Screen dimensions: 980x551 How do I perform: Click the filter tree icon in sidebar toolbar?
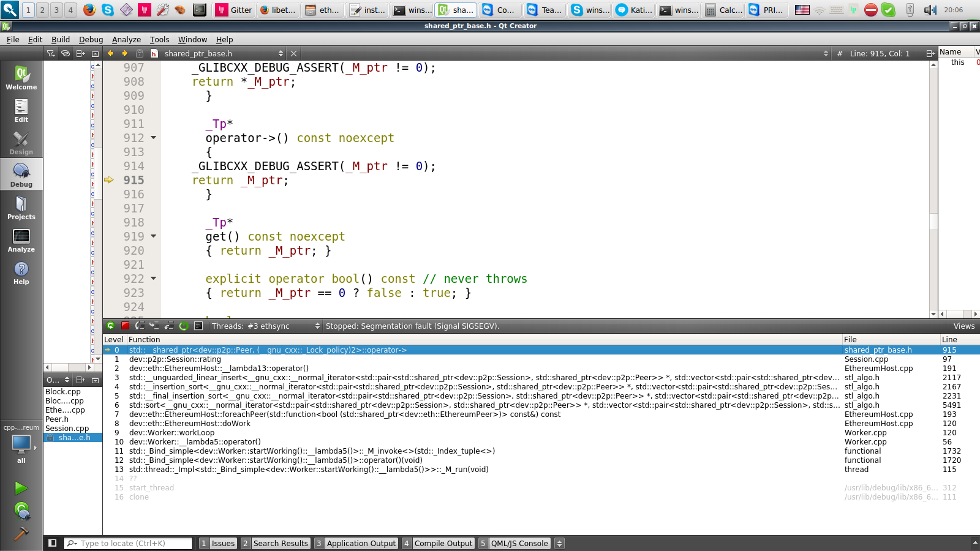click(x=51, y=53)
